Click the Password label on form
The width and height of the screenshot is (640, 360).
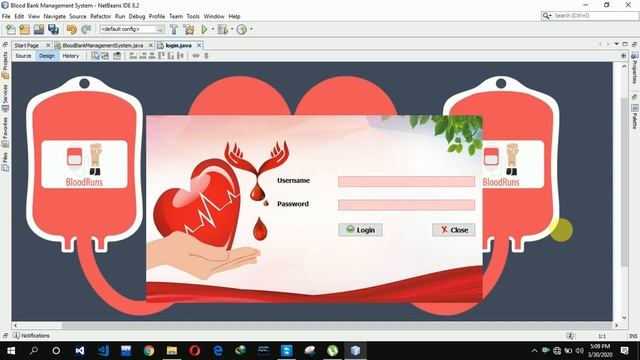pos(293,204)
